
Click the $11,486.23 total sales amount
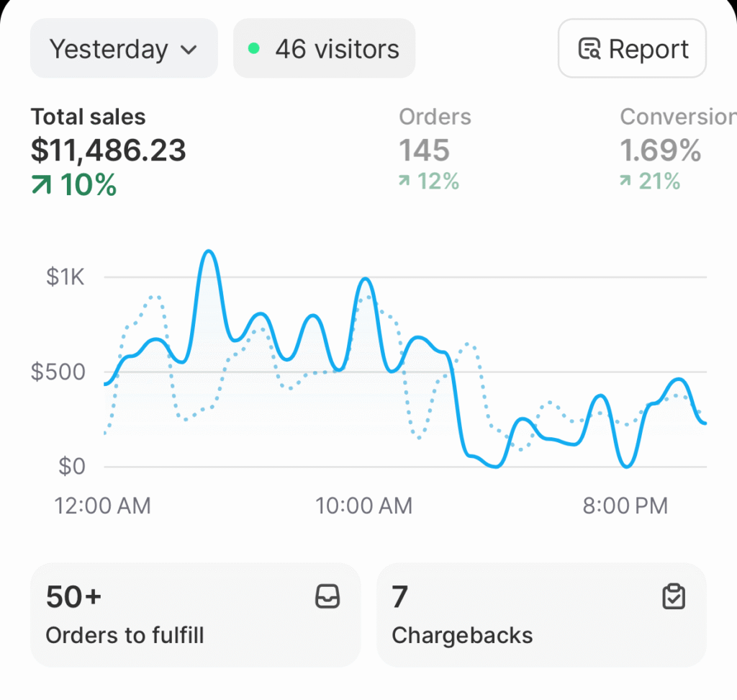108,151
